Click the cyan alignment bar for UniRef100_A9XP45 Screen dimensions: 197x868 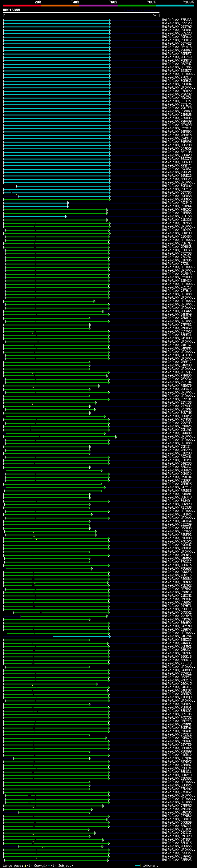36,203
